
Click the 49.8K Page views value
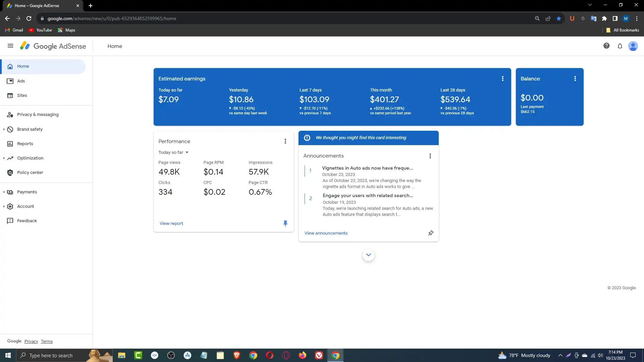tap(169, 172)
